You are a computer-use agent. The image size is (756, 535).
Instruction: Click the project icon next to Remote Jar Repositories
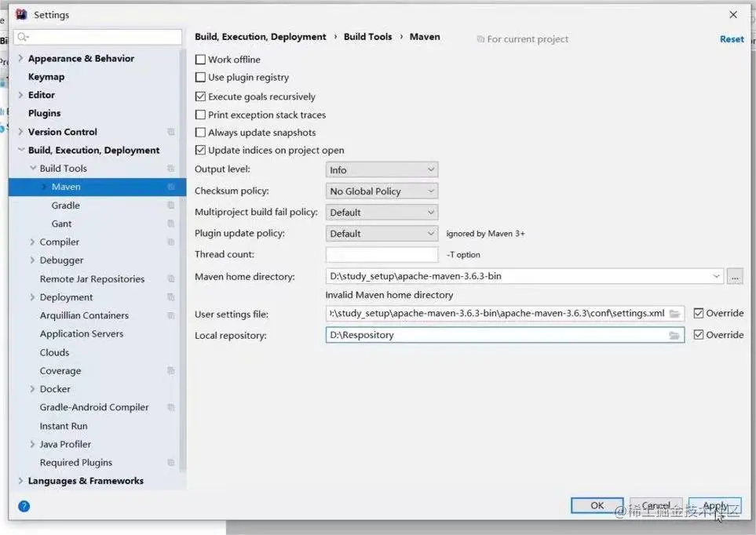(170, 278)
